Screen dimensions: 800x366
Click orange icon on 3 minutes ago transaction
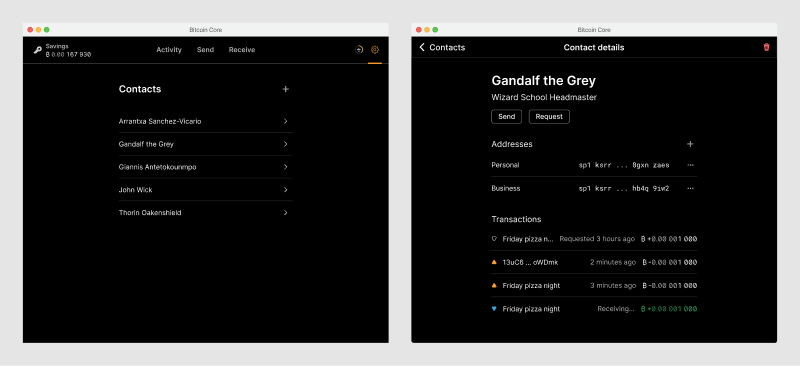pos(494,285)
